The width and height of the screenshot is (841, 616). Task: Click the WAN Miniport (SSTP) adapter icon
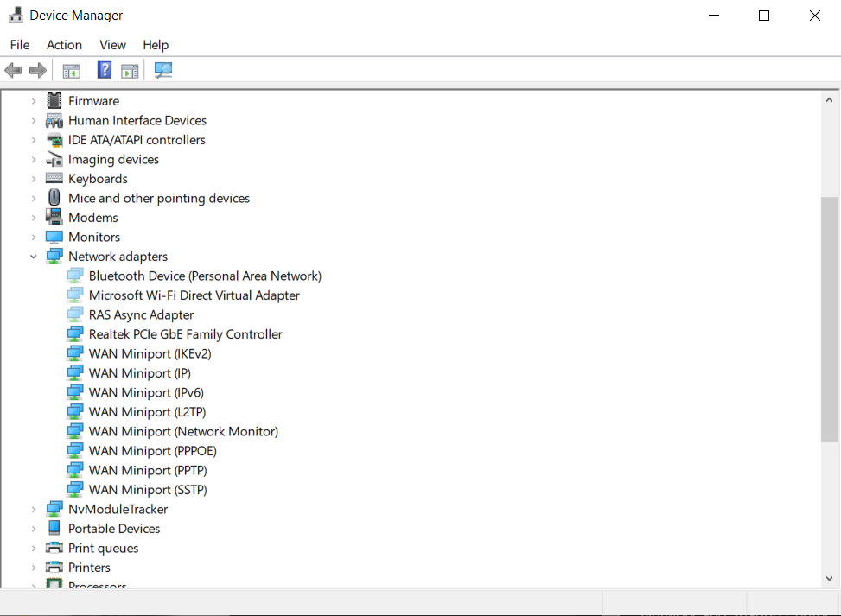pos(75,490)
